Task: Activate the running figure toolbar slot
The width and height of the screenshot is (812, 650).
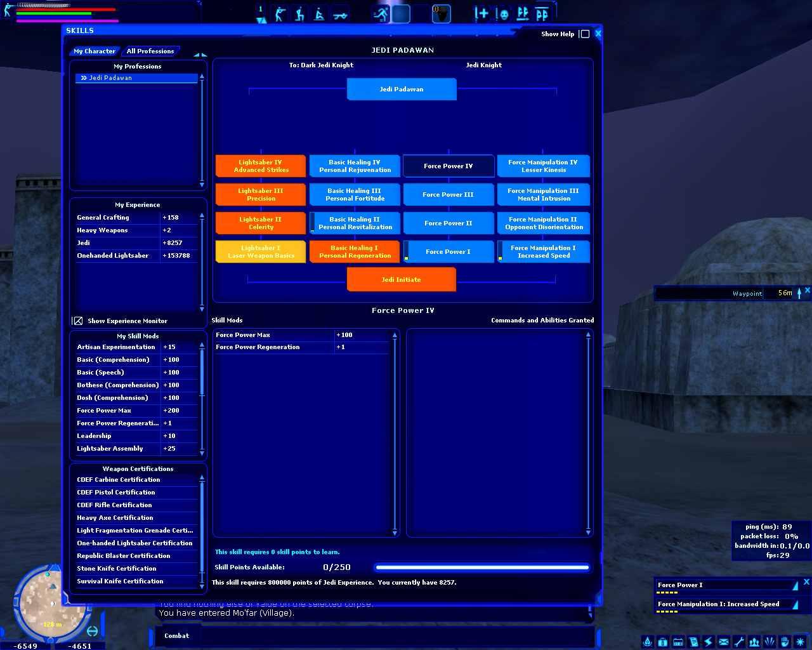Action: click(381, 13)
